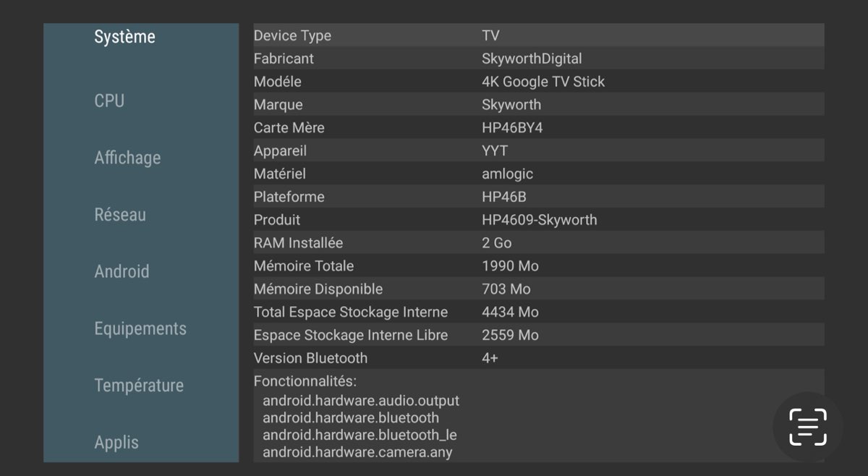Click the amlogic value
Image resolution: width=868 pixels, height=476 pixels.
(x=507, y=174)
